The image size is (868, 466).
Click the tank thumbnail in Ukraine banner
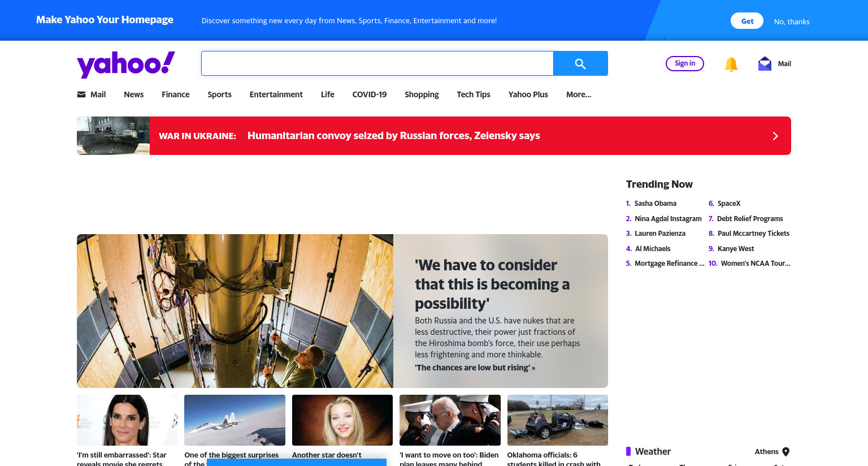(x=114, y=136)
